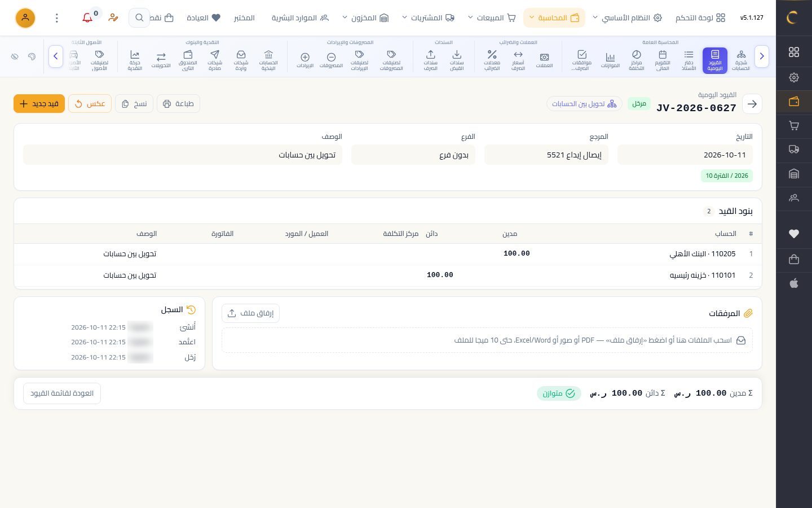This screenshot has height=508, width=812.
Task: Open bank accounts (الحسابات البنكية)
Action: (268, 60)
